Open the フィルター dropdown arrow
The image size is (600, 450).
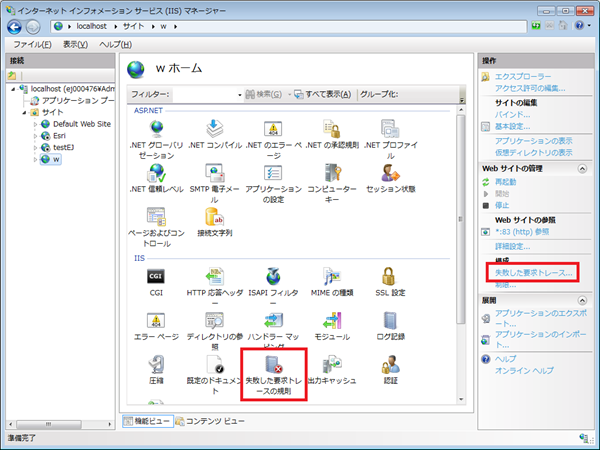pos(240,95)
